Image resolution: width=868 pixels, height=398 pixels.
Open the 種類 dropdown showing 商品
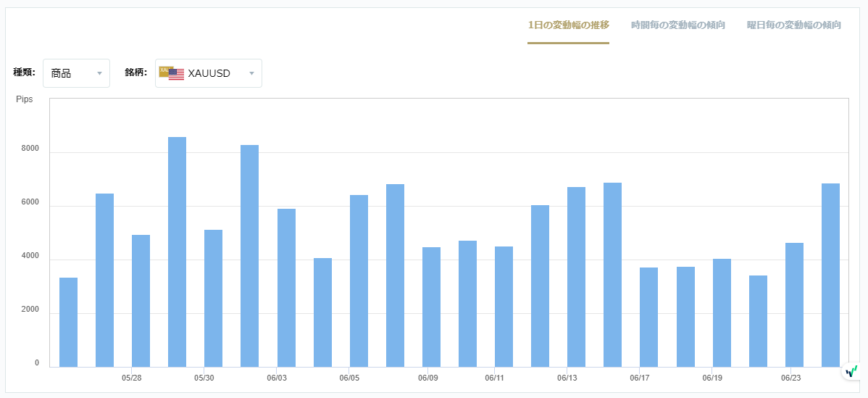76,73
